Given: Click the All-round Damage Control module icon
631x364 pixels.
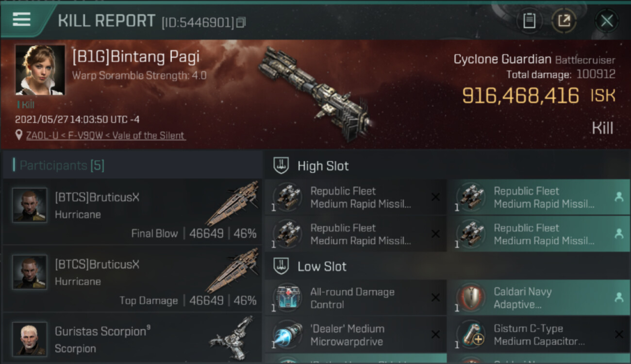Looking at the screenshot, I should pos(287,298).
